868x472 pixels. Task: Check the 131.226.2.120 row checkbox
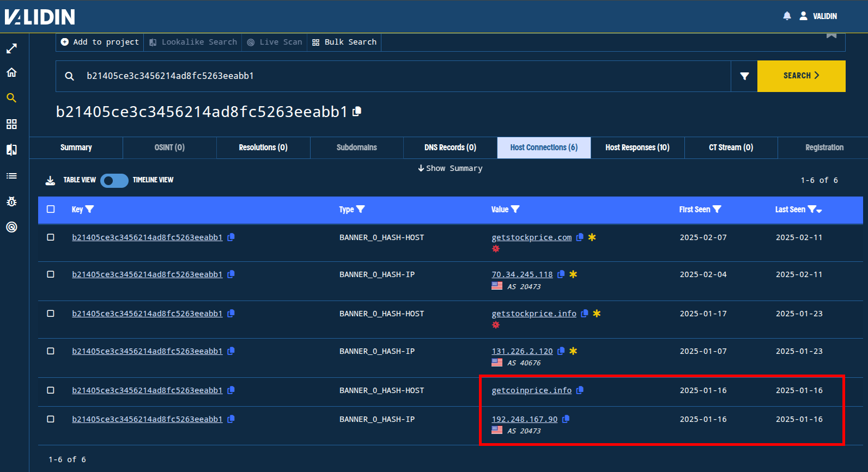tap(51, 351)
